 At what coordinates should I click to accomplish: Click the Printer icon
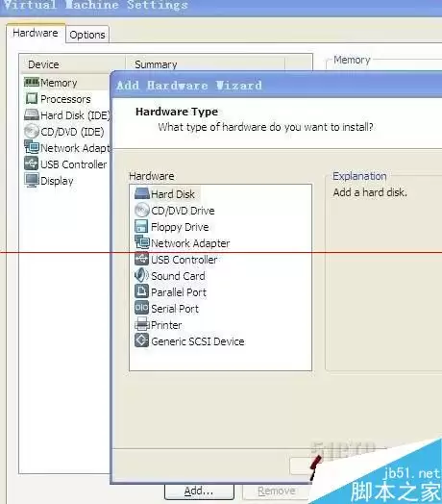(x=141, y=324)
